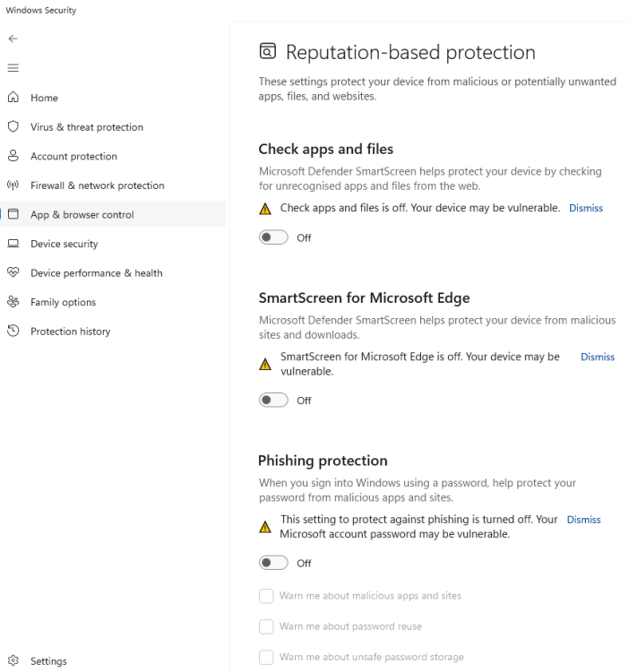The width and height of the screenshot is (629, 672).
Task: Click the Account protection person icon
Action: point(13,156)
